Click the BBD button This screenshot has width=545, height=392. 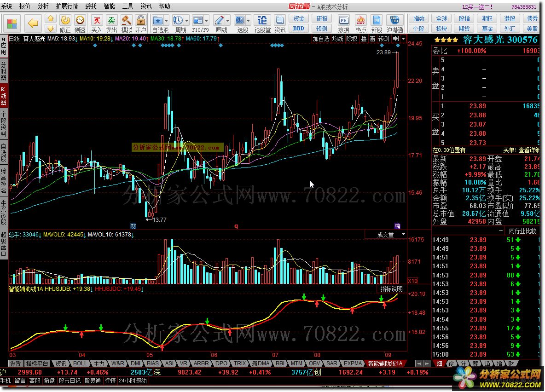coord(299,29)
